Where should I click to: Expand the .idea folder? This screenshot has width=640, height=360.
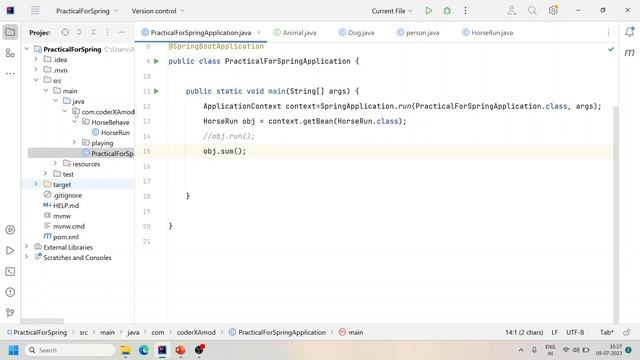click(x=36, y=60)
